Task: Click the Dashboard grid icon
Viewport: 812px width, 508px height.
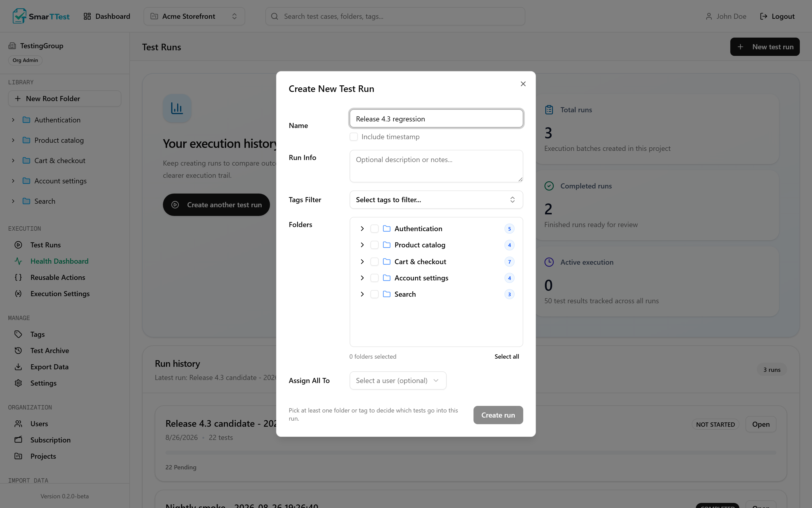Action: [87, 16]
